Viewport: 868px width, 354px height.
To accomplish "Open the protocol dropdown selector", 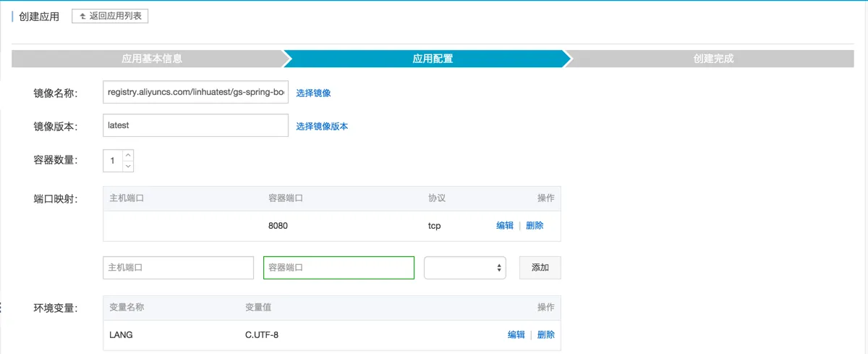I will coord(464,268).
